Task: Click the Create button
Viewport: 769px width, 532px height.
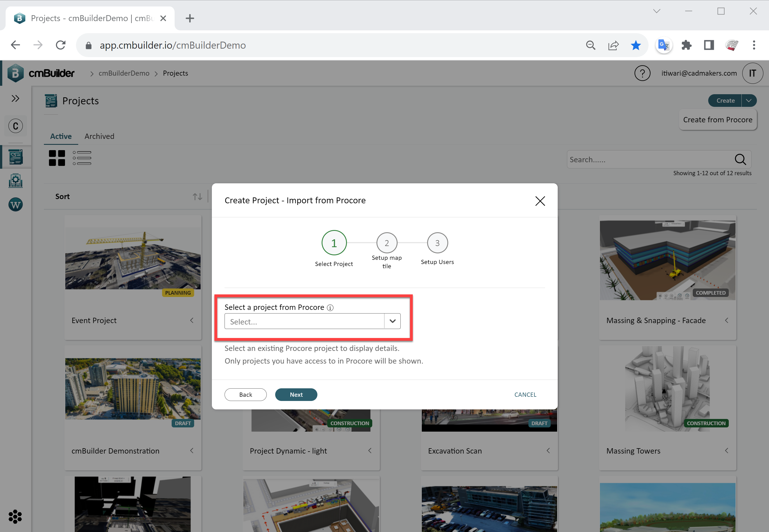Action: click(725, 100)
